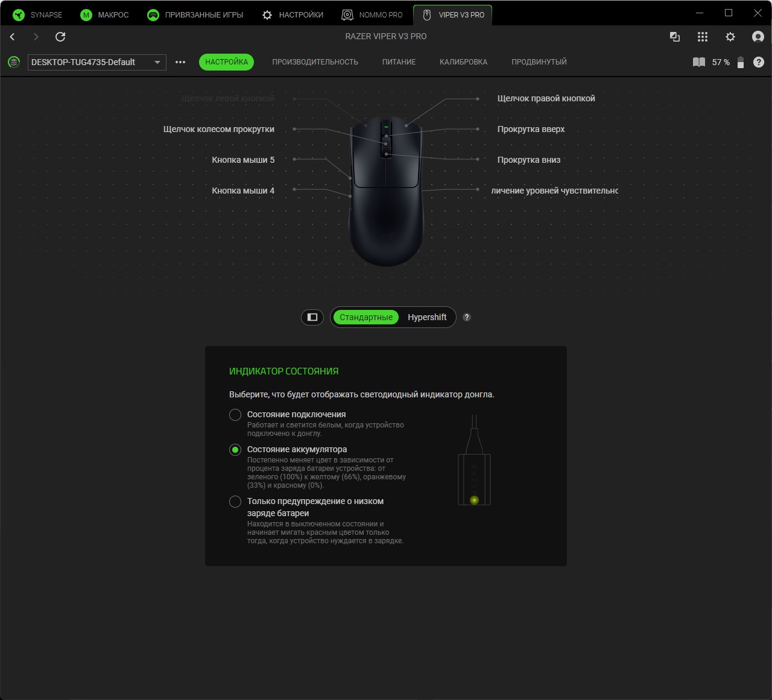Click the green profile layers icon
The height and width of the screenshot is (700, 772).
click(14, 62)
